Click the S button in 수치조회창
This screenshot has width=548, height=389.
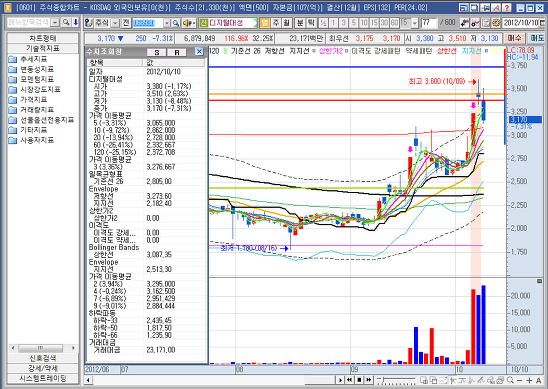tap(157, 52)
